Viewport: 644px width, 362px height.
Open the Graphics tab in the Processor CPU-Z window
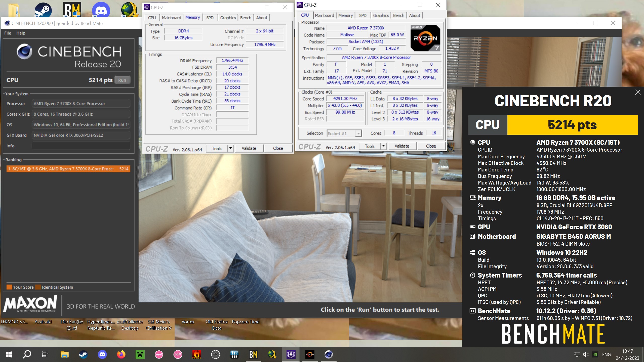[381, 15]
